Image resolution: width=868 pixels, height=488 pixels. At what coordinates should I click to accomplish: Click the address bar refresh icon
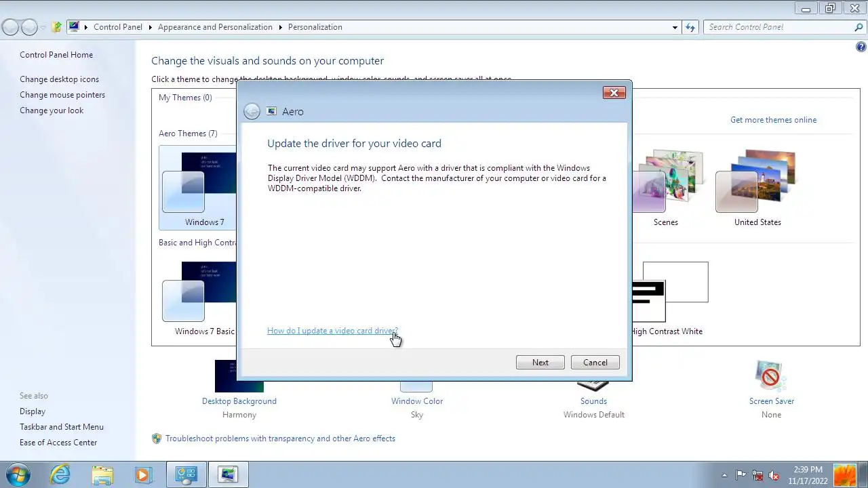click(690, 27)
